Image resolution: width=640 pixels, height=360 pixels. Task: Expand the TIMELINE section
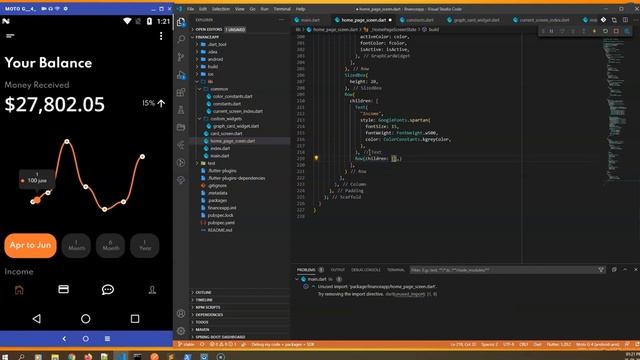204,300
